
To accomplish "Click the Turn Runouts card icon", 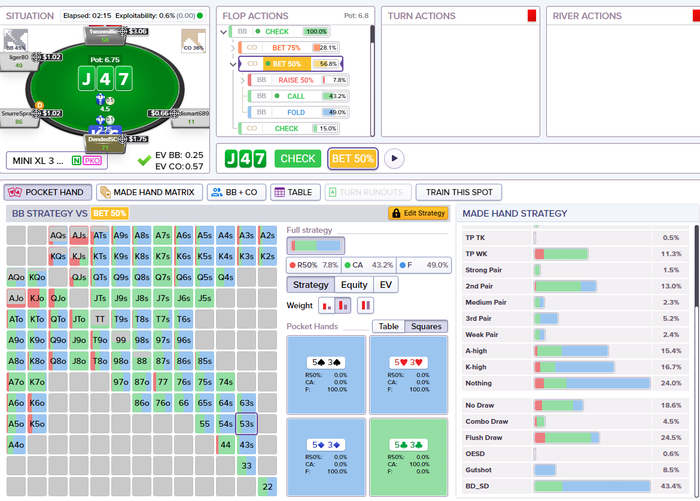I will (x=332, y=192).
